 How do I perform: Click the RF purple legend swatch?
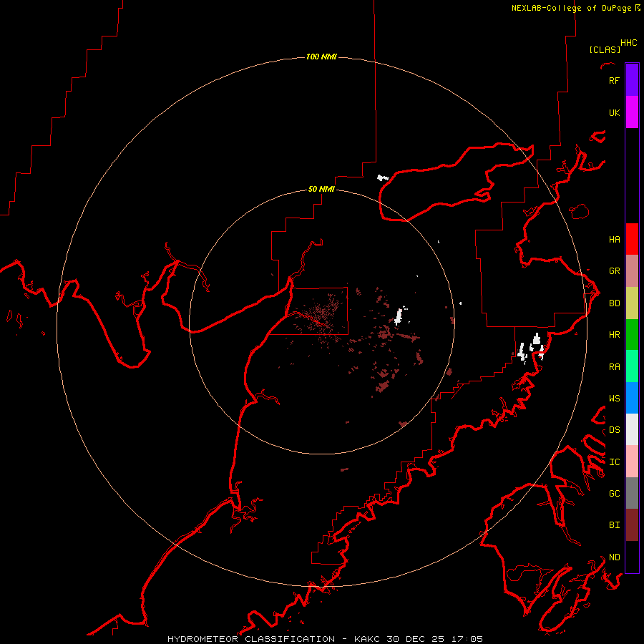point(632,80)
